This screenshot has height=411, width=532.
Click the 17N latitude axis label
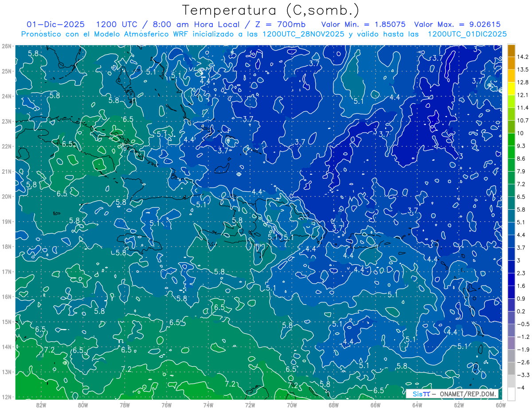coord(7,271)
